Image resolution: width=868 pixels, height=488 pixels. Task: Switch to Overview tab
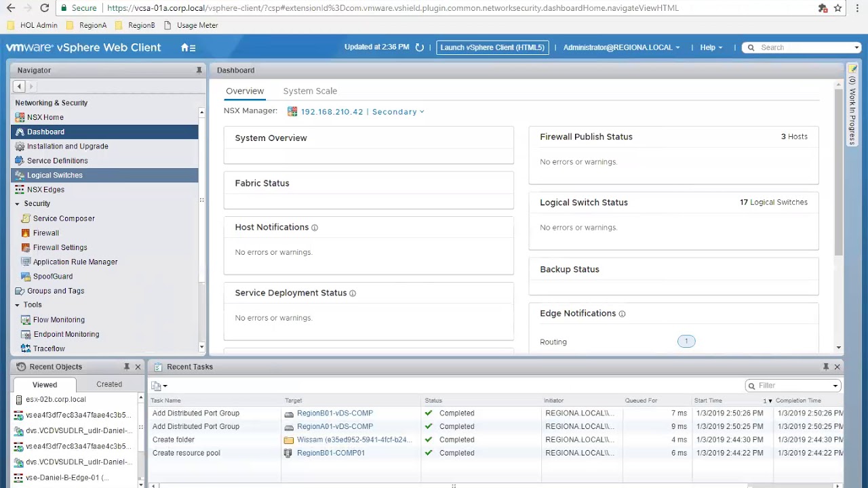(245, 91)
